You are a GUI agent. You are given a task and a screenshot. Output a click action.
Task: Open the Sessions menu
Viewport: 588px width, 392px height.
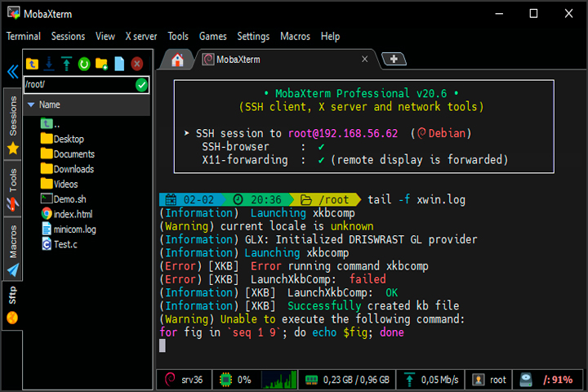[68, 37]
